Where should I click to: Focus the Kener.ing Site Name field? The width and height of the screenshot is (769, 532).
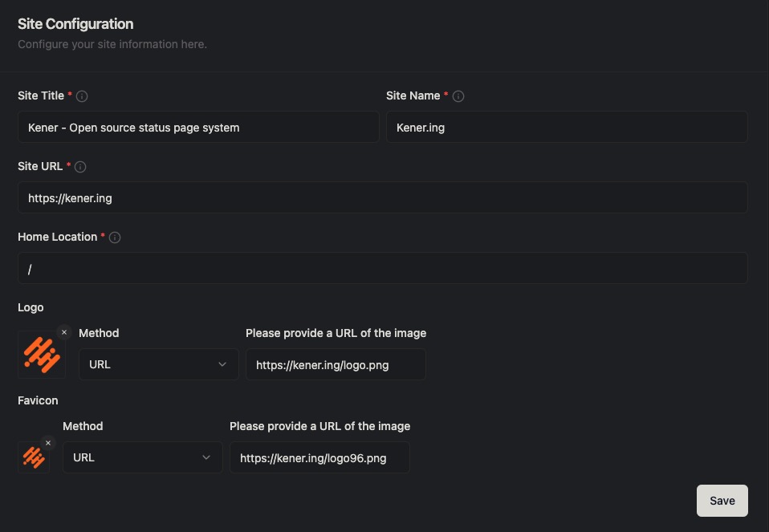(x=567, y=127)
